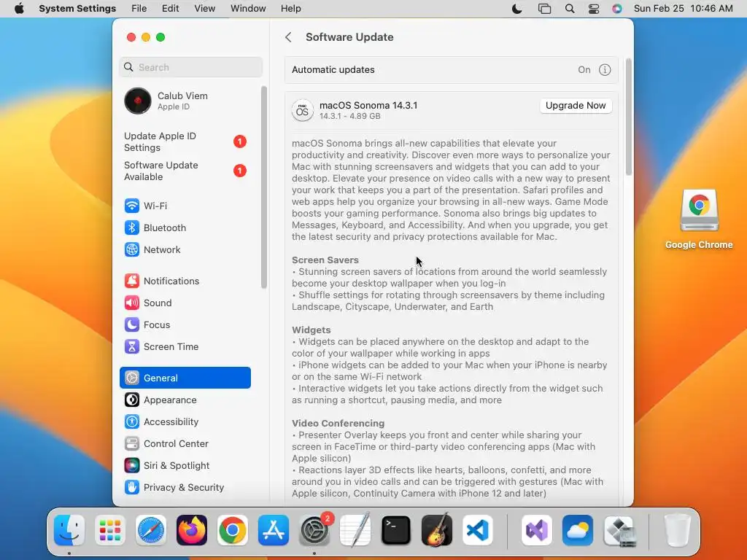Viewport: 747px width, 560px height.
Task: Click System Settings icon in the Dock
Action: pos(314,530)
